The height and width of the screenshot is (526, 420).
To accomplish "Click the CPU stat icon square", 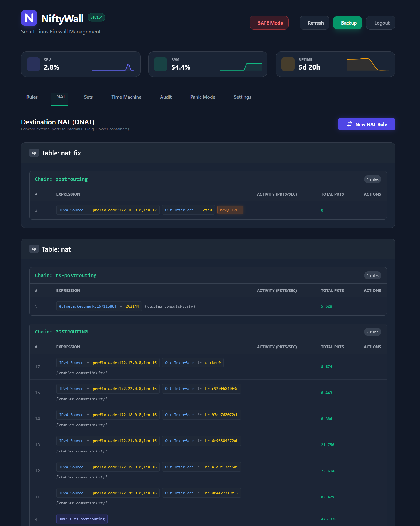I will click(33, 64).
